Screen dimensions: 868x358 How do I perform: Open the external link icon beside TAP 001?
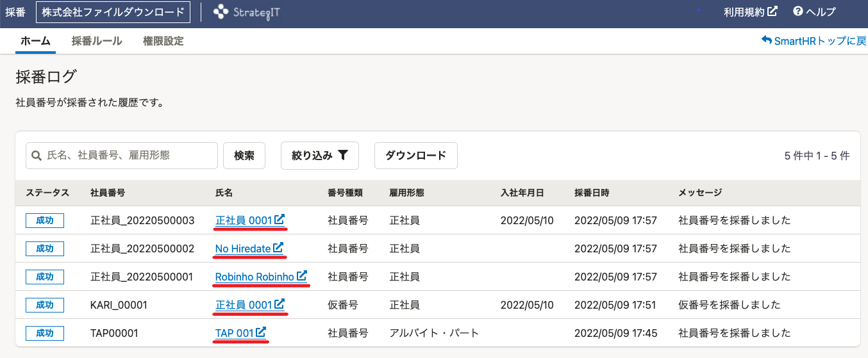[261, 332]
